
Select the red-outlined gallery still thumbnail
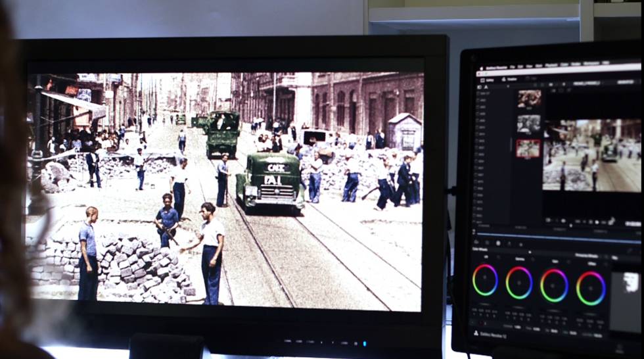point(528,149)
